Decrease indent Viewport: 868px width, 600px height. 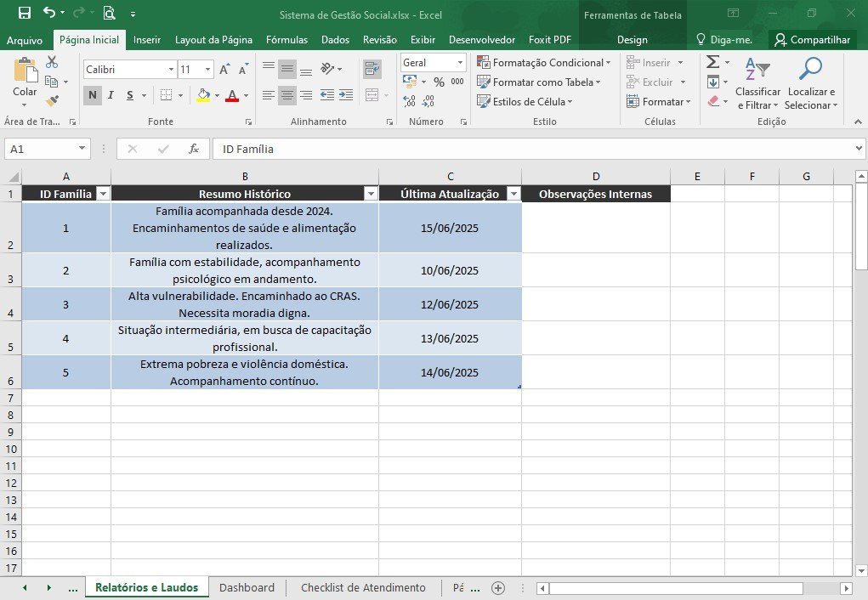327,95
